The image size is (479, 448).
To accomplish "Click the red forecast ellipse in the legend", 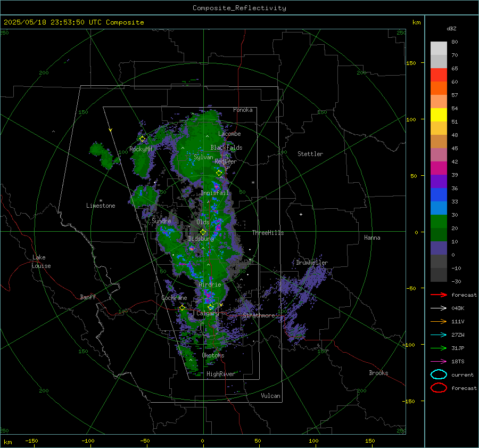I will (439, 388).
